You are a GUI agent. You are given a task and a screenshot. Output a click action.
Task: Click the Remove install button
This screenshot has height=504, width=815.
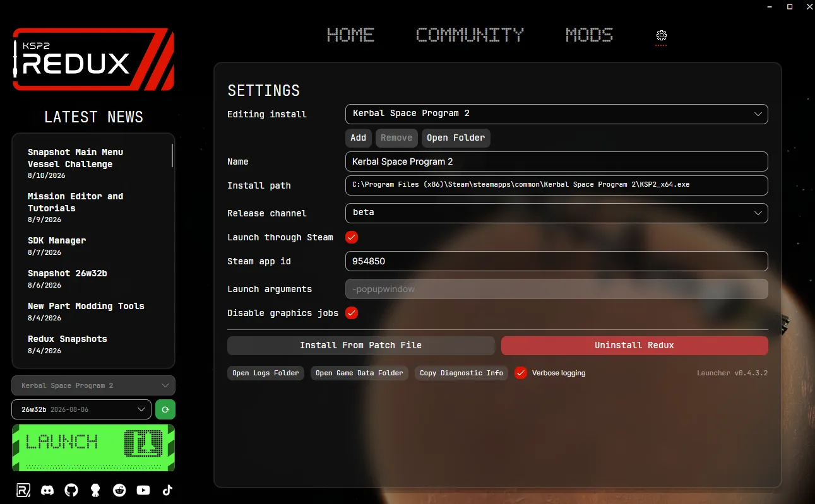[x=396, y=138]
